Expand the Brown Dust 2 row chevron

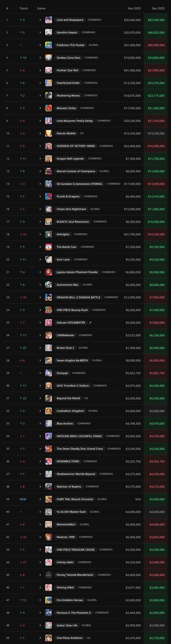point(40,348)
